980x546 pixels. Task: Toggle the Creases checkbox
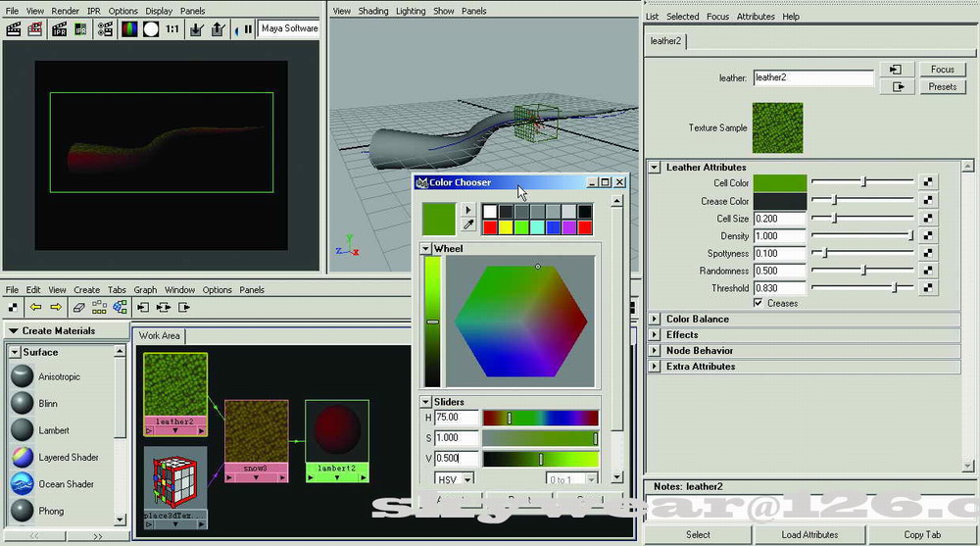[x=759, y=303]
